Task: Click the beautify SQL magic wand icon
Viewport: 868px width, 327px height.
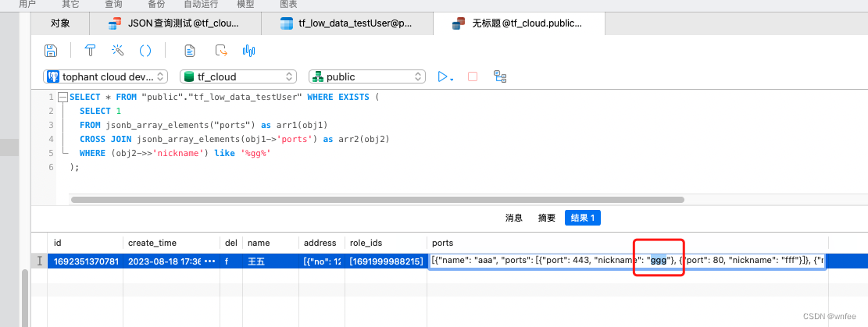Action: pyautogui.click(x=117, y=51)
